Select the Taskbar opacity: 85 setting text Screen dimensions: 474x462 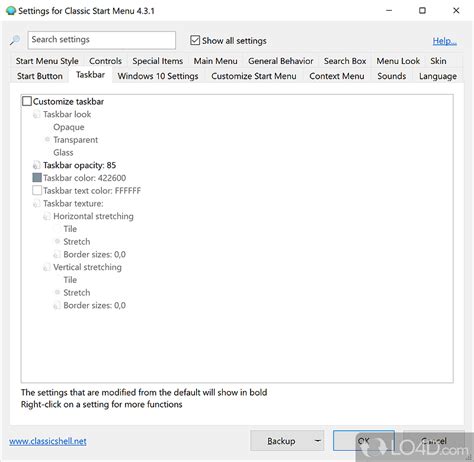79,165
